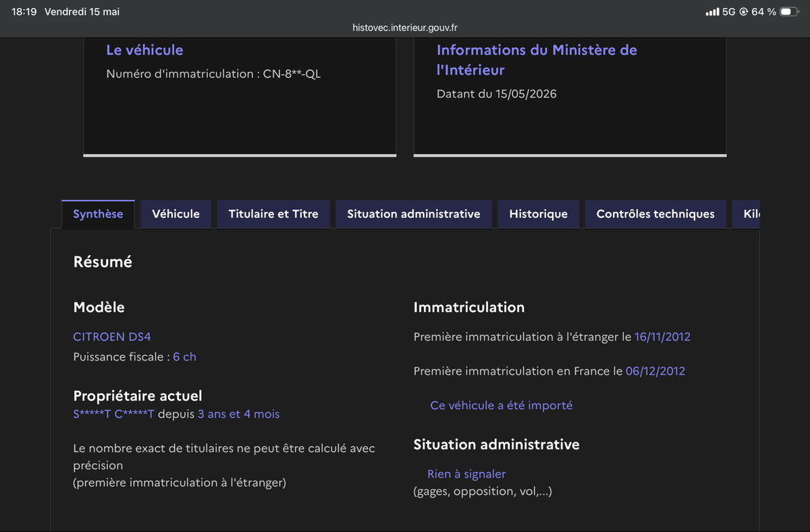810x532 pixels.
Task: Click 'Rien à signaler' status text
Action: [x=466, y=475]
